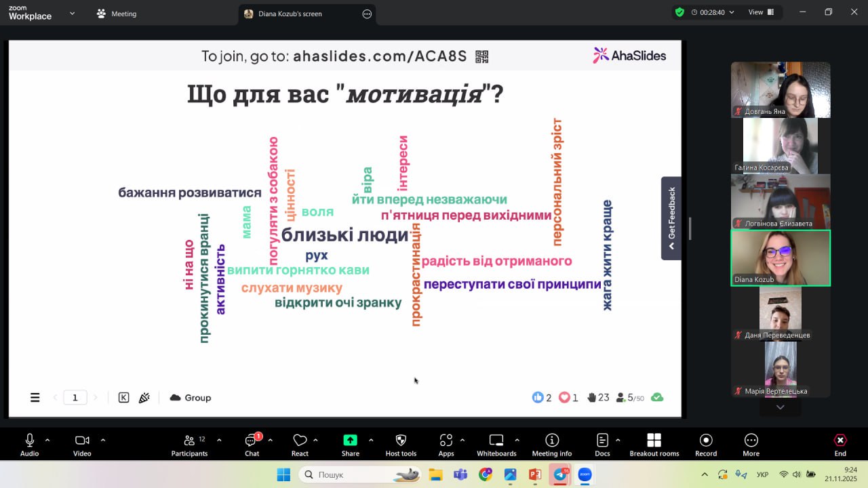Viewport: 868px width, 488px height.
Task: Expand the Audio options arrow
Action: pos(47,440)
